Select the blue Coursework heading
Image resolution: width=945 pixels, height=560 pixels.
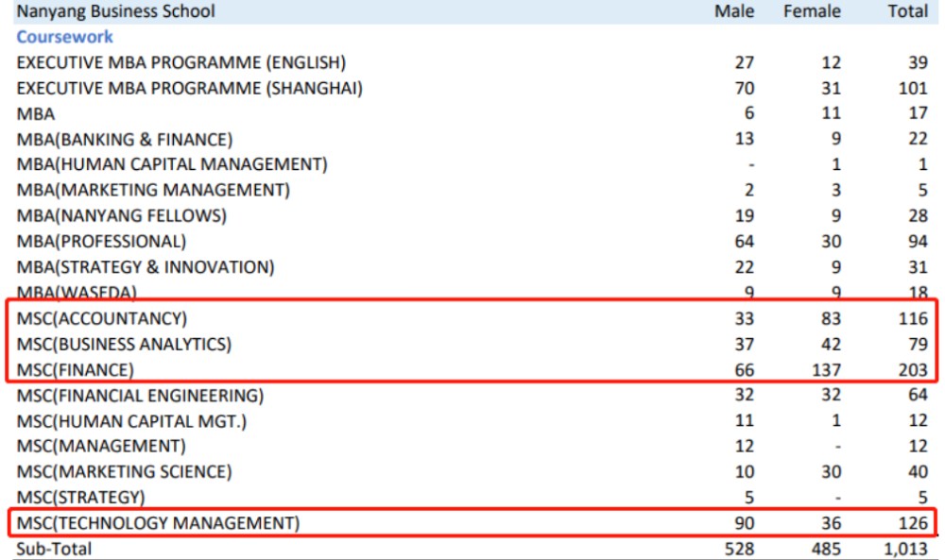pyautogui.click(x=64, y=37)
